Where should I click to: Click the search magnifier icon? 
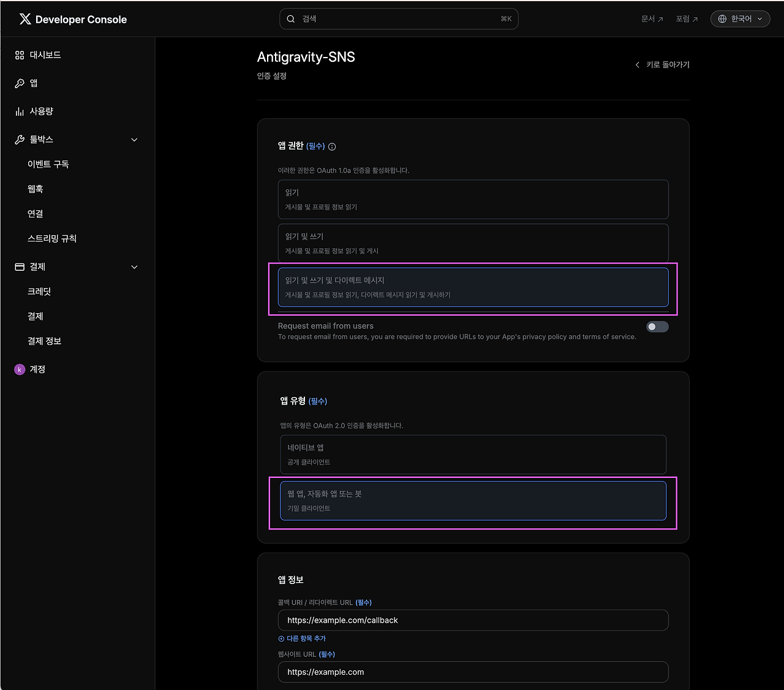[x=291, y=19]
